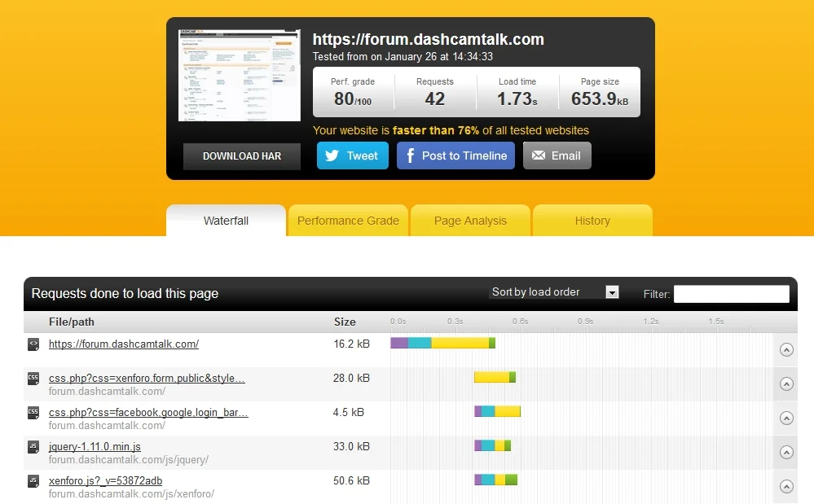Image resolution: width=814 pixels, height=504 pixels.
Task: Open the jquery-1.11.0.min.js link
Action: tap(95, 447)
